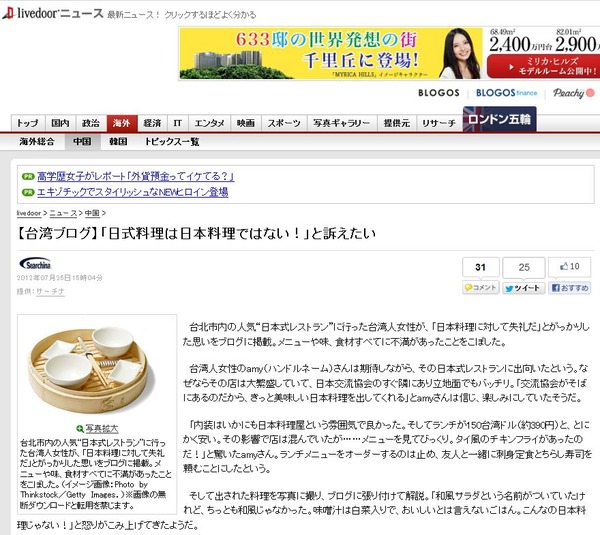Click the 31 comment count box
This screenshot has width=600, height=535.
click(481, 267)
